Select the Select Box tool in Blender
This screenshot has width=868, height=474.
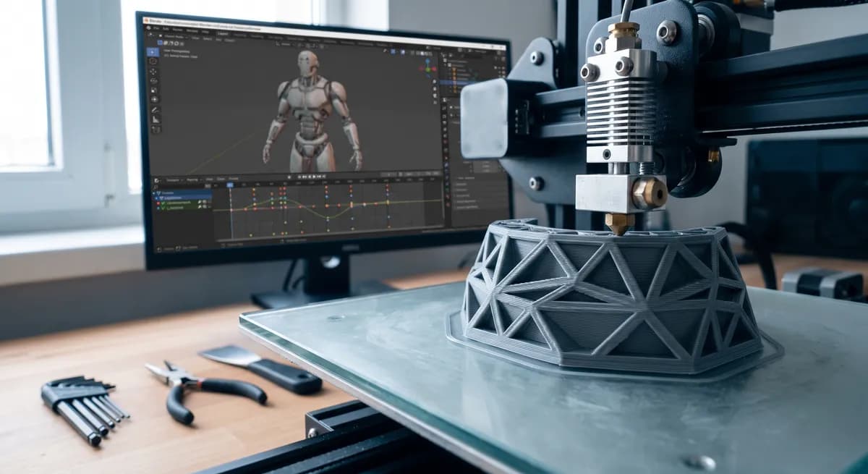tap(153, 52)
